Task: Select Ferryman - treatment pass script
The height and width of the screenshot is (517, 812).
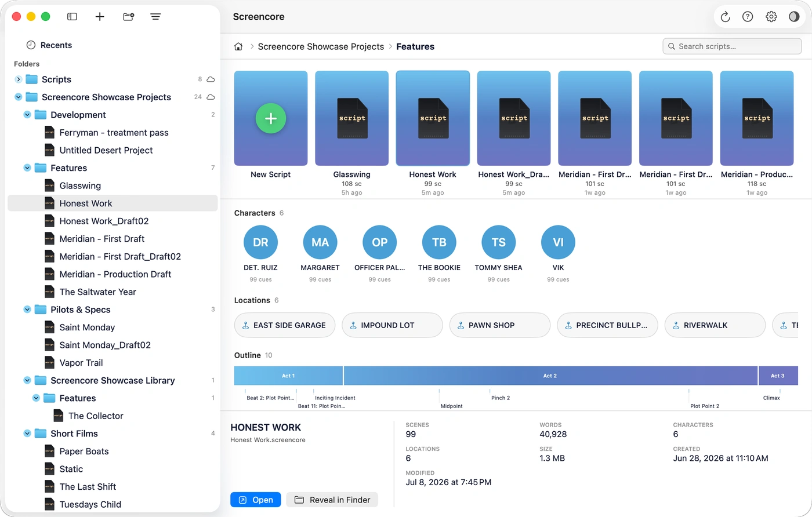Action: [x=113, y=133]
